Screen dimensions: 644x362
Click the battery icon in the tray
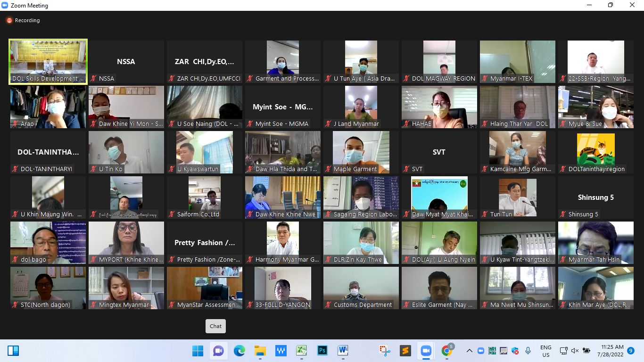coord(586,351)
